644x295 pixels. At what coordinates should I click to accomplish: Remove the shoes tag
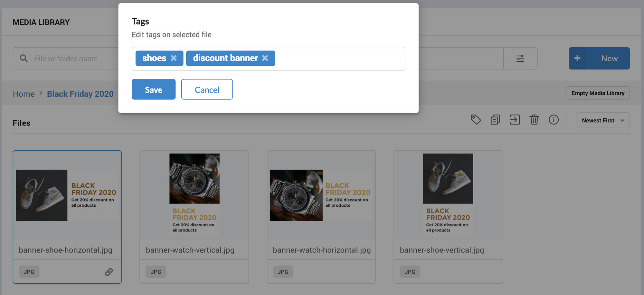click(174, 58)
